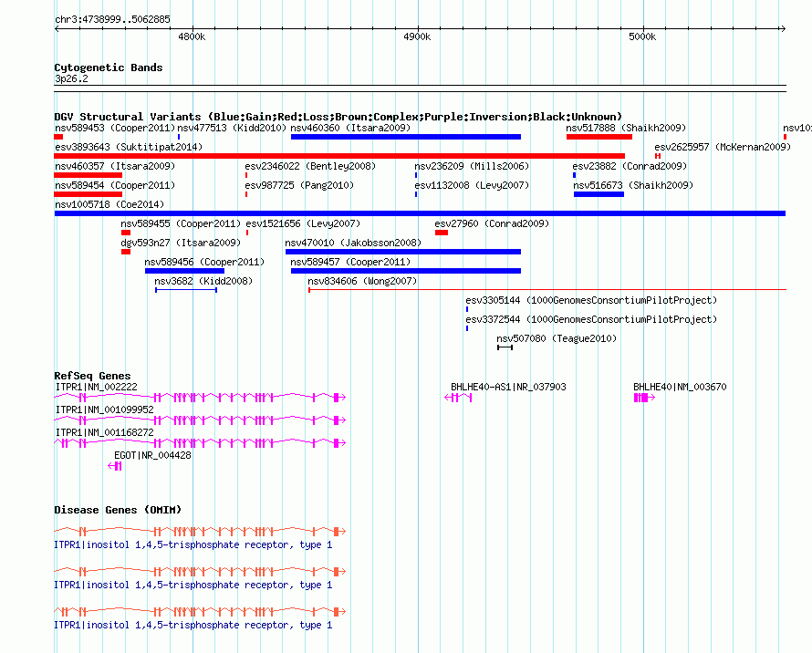Screen dimensions: 812x653
Task: Select the nsv834606 (Wong2007) variant label
Action: click(362, 281)
